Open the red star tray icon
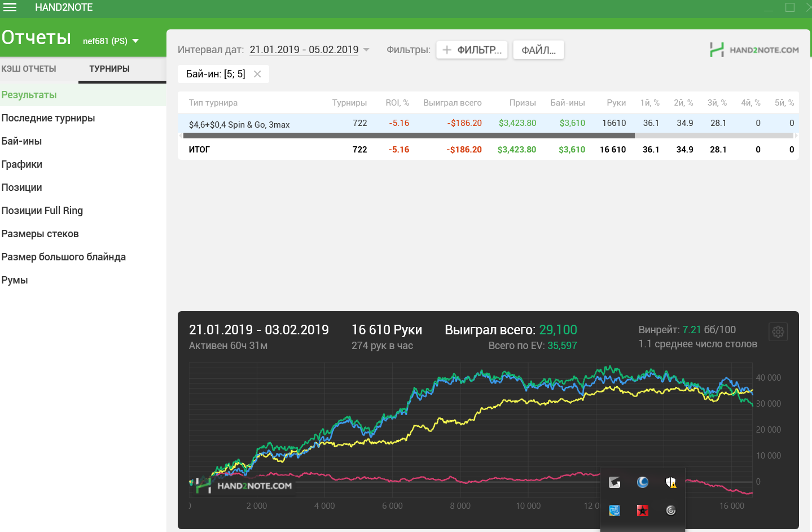This screenshot has height=532, width=812. click(x=643, y=511)
